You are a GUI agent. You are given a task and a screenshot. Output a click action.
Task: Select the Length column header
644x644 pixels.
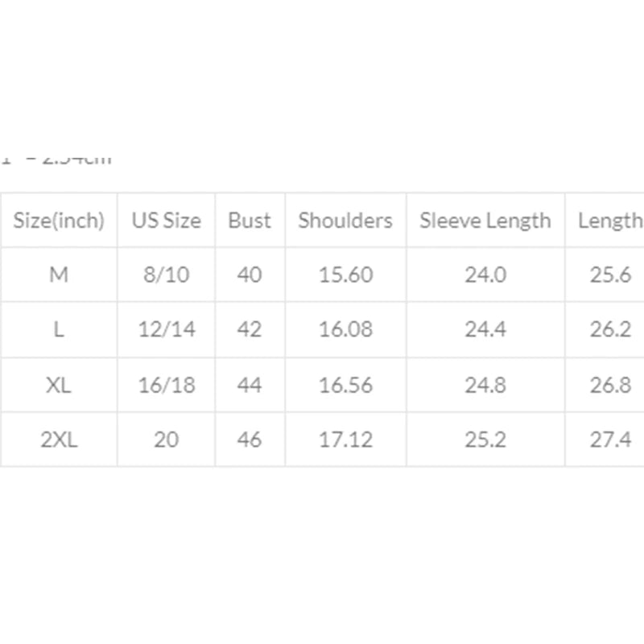(x=609, y=221)
